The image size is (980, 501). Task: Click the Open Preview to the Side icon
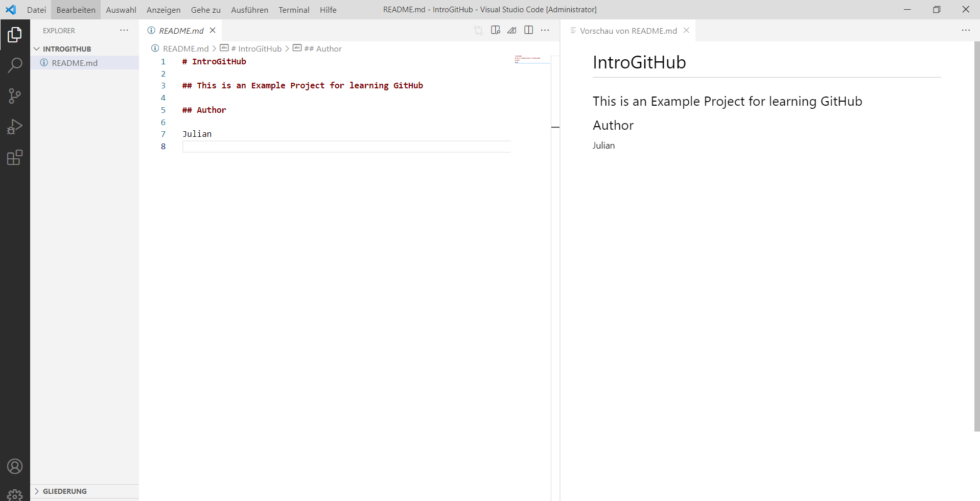[x=495, y=30]
